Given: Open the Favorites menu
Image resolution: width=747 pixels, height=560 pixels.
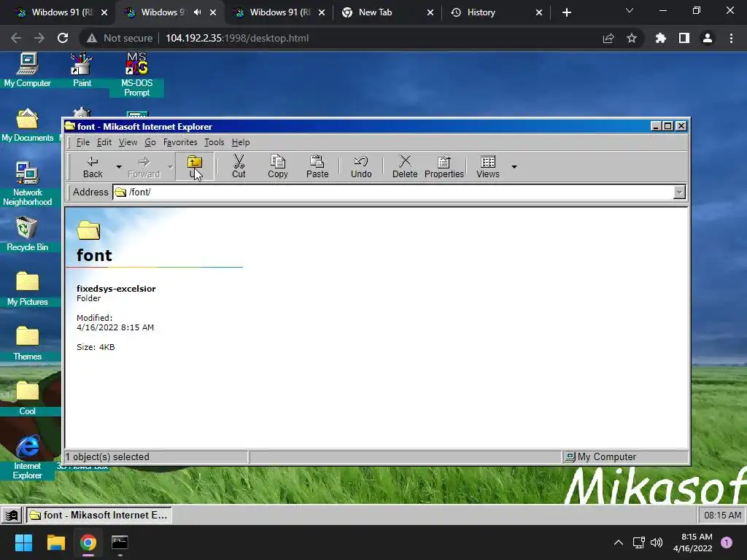Looking at the screenshot, I should 180,142.
